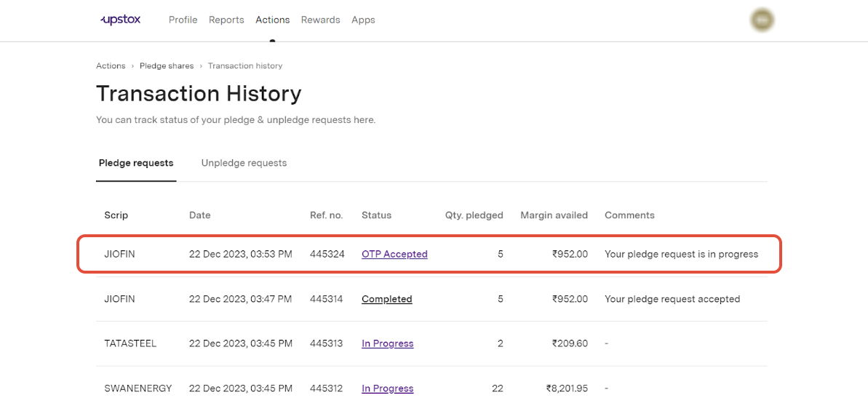Image resolution: width=868 pixels, height=406 pixels.
Task: Go to Pledge shares breadcrumb link
Action: 167,66
